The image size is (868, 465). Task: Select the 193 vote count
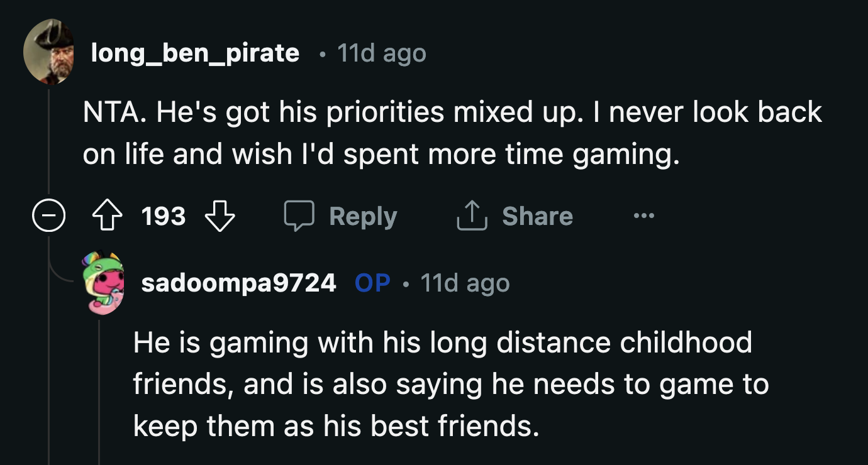coord(164,216)
